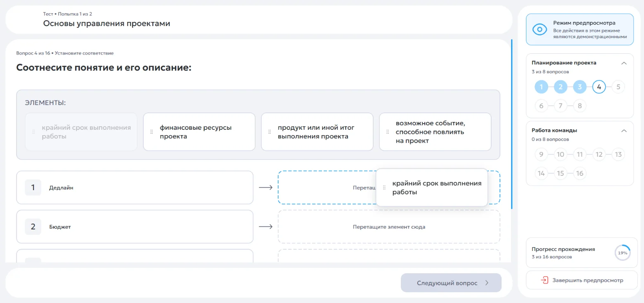Jump to question 5
Viewport: 644px width, 303px height.
(x=618, y=87)
